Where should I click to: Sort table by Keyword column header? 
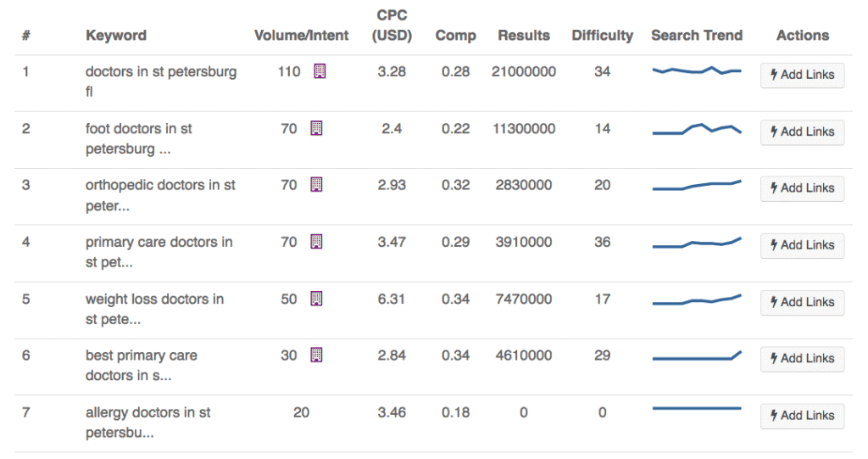click(x=116, y=36)
